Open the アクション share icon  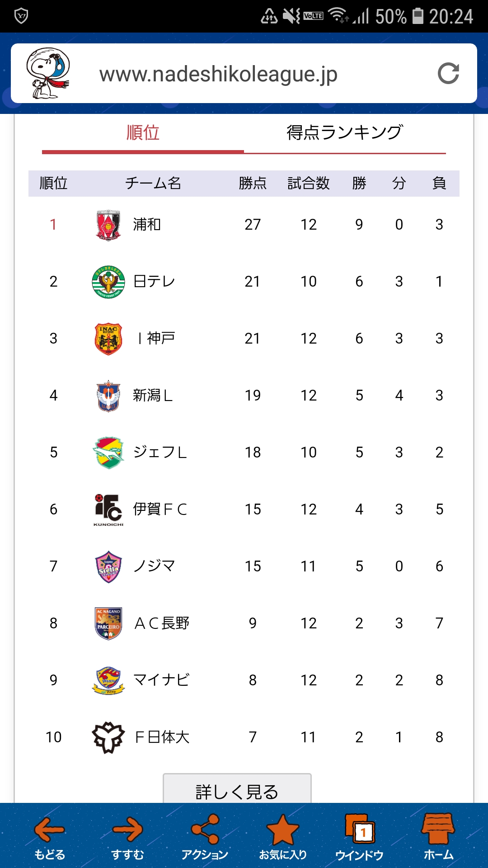(x=205, y=837)
